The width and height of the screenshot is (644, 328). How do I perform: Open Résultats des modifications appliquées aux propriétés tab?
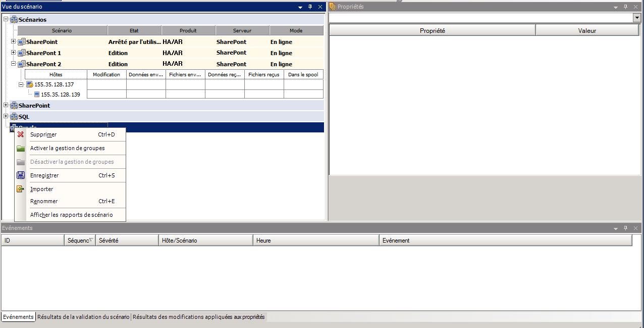coord(198,317)
